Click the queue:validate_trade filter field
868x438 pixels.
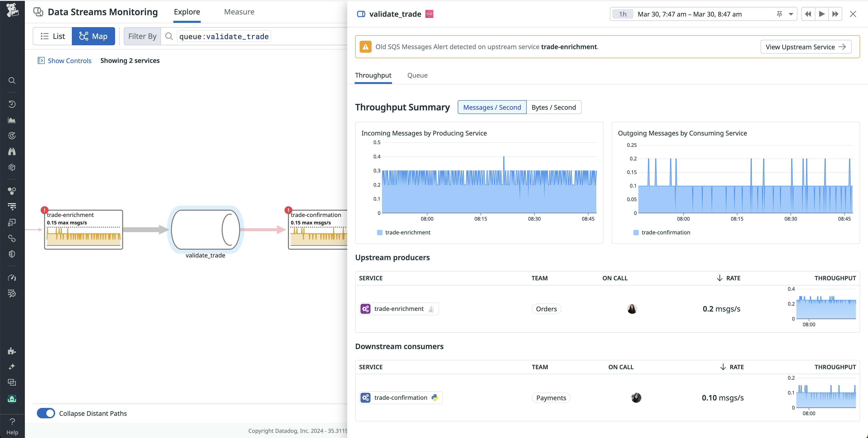click(224, 36)
